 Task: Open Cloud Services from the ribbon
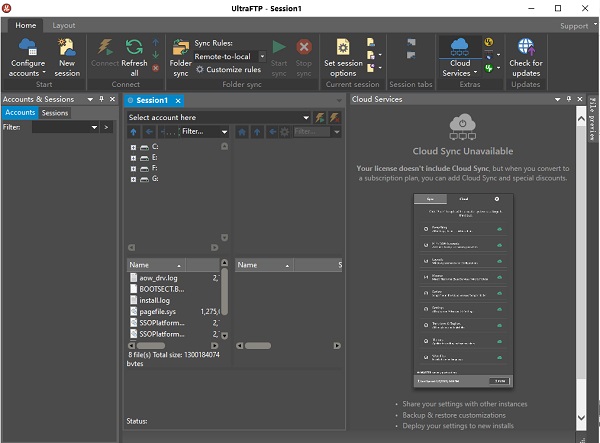(x=460, y=57)
